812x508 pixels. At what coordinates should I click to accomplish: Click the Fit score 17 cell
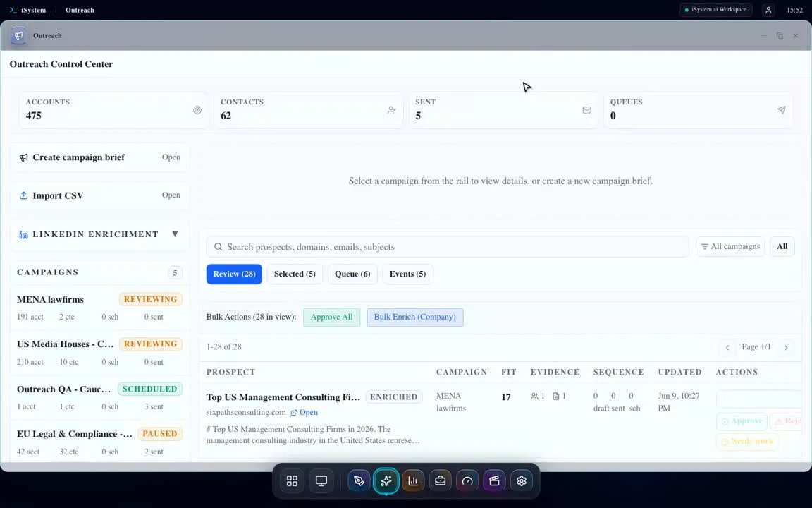506,397
